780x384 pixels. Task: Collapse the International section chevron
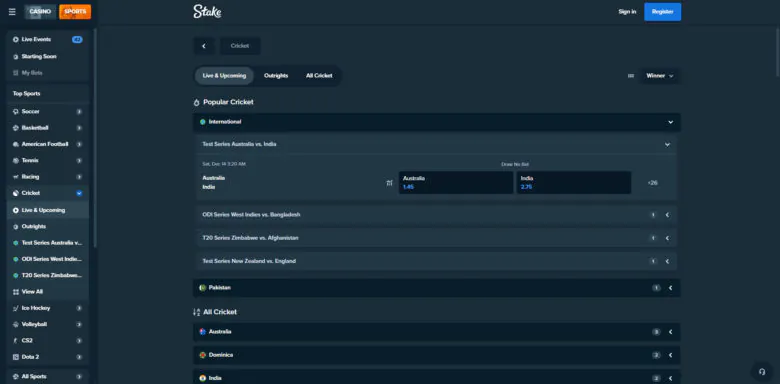(671, 122)
